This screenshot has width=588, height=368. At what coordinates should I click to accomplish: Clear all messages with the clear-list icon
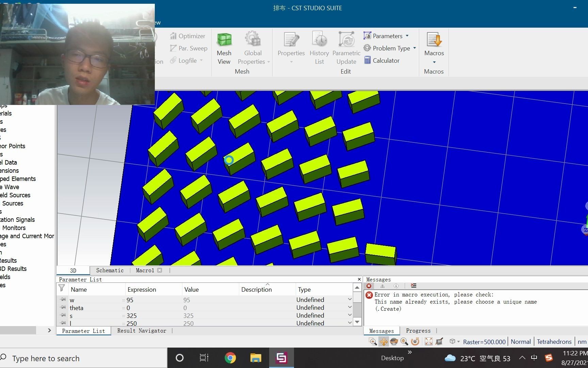pyautogui.click(x=413, y=286)
